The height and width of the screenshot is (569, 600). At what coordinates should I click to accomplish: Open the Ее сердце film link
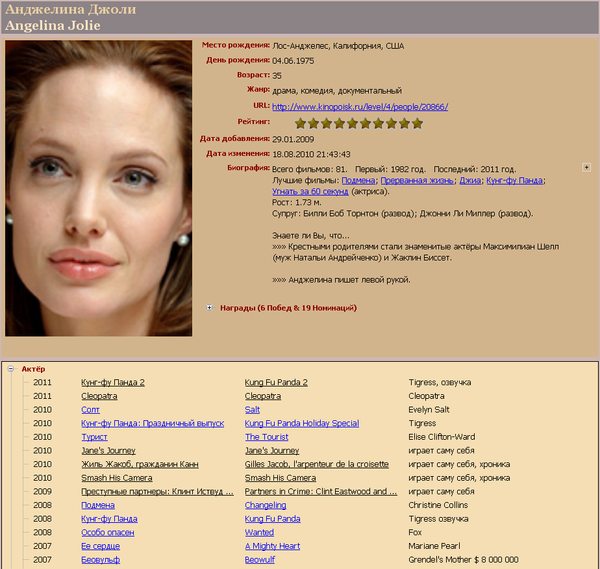coord(101,546)
